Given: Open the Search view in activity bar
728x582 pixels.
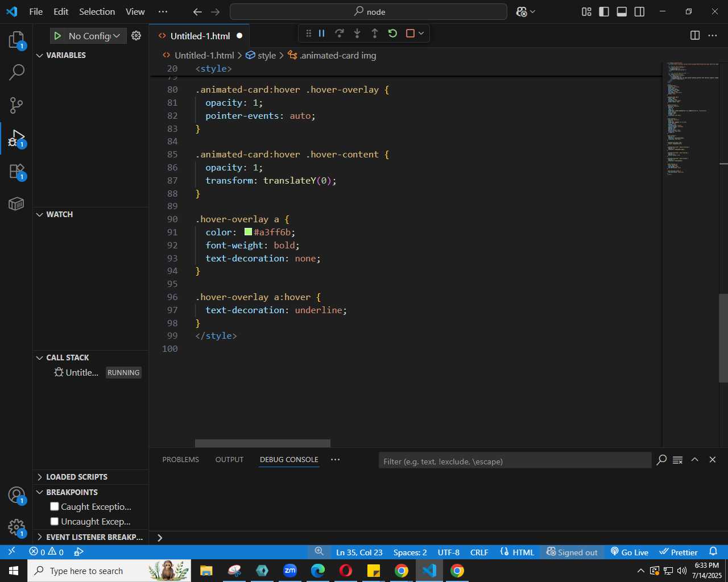Looking at the screenshot, I should [16, 72].
